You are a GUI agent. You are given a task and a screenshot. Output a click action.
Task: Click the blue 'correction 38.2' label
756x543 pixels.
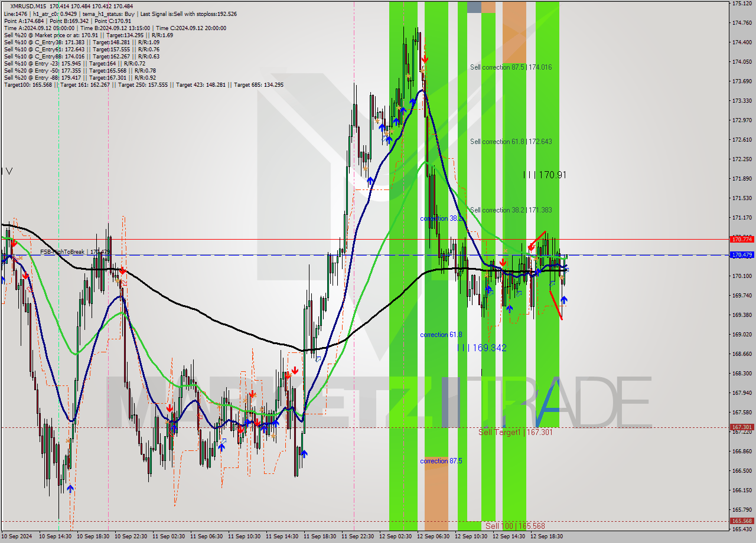coord(441,218)
